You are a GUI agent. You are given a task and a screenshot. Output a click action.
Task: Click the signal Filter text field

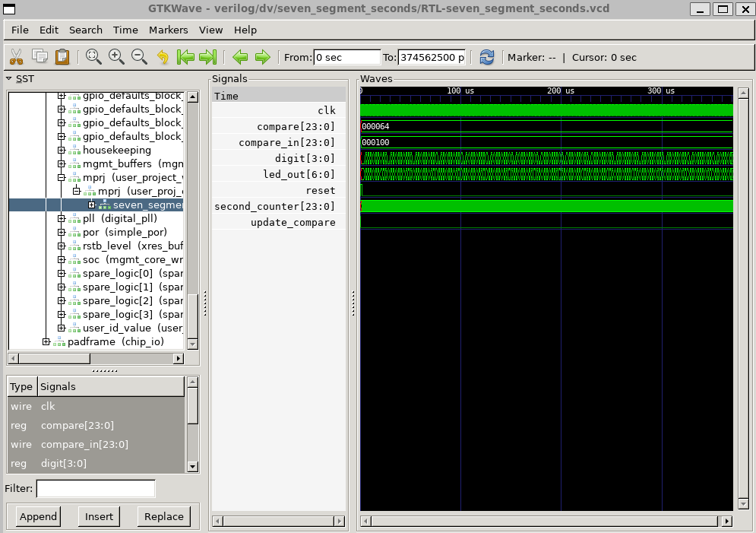96,488
